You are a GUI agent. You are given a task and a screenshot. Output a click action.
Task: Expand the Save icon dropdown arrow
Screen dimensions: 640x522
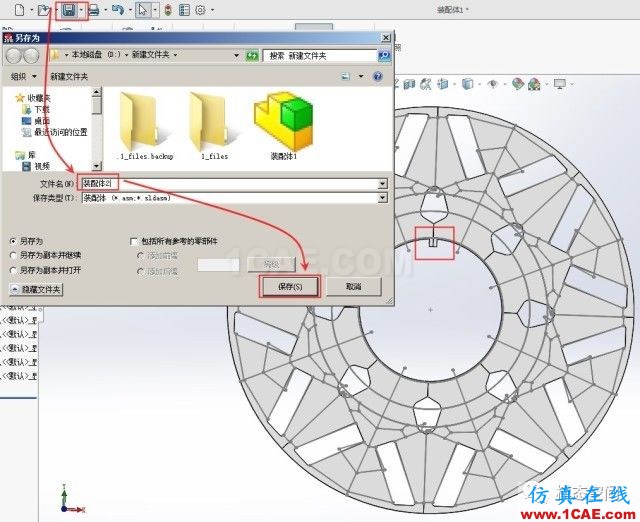pos(81,10)
